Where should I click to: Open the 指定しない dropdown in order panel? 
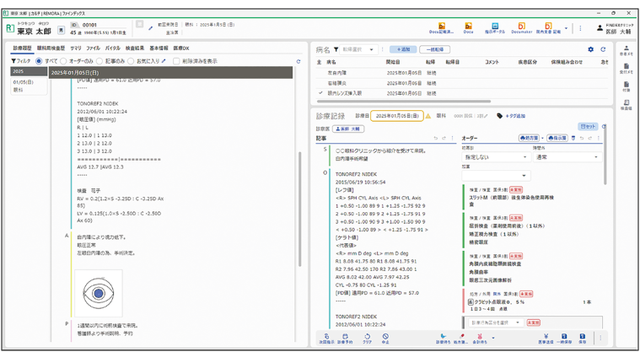pyautogui.click(x=496, y=157)
